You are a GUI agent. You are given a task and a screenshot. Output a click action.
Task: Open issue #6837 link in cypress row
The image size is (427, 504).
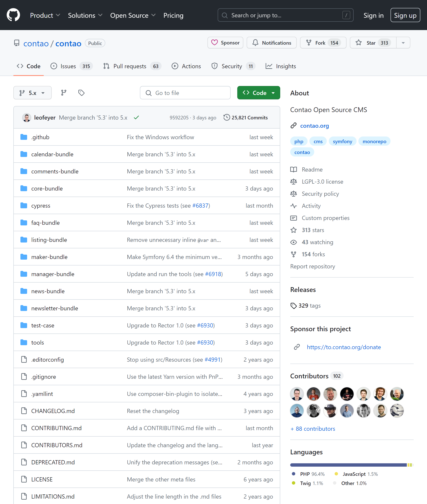point(200,206)
